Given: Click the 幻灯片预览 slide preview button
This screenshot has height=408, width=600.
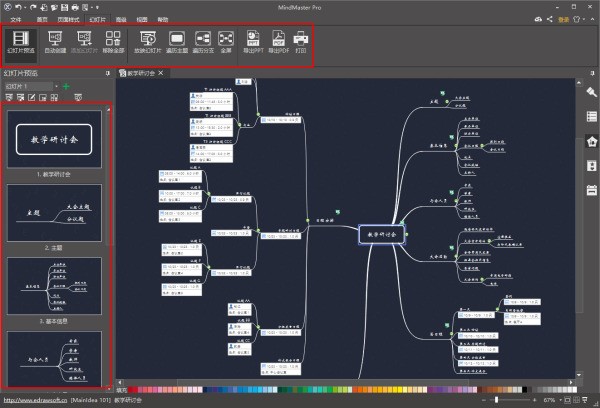Looking at the screenshot, I should pyautogui.click(x=22, y=42).
